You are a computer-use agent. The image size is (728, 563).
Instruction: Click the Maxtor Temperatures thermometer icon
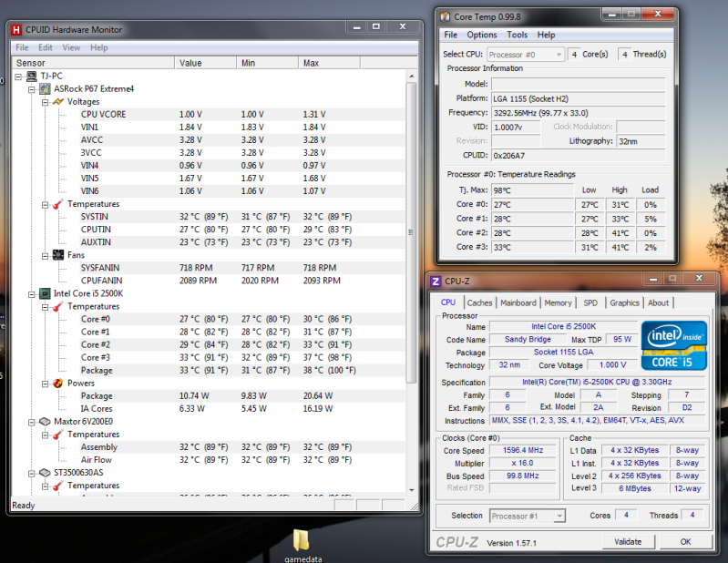pyautogui.click(x=58, y=435)
